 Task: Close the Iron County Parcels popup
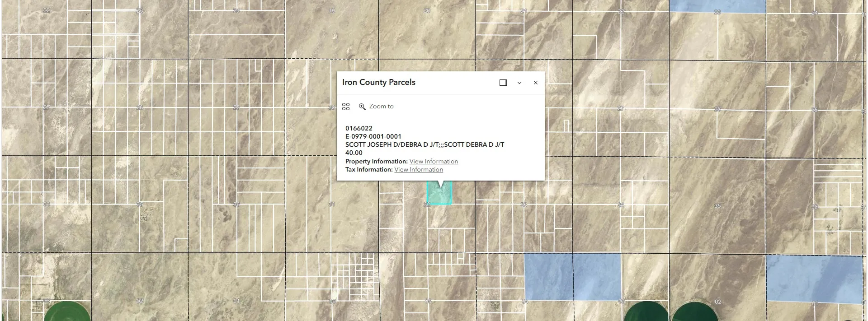[x=536, y=83]
